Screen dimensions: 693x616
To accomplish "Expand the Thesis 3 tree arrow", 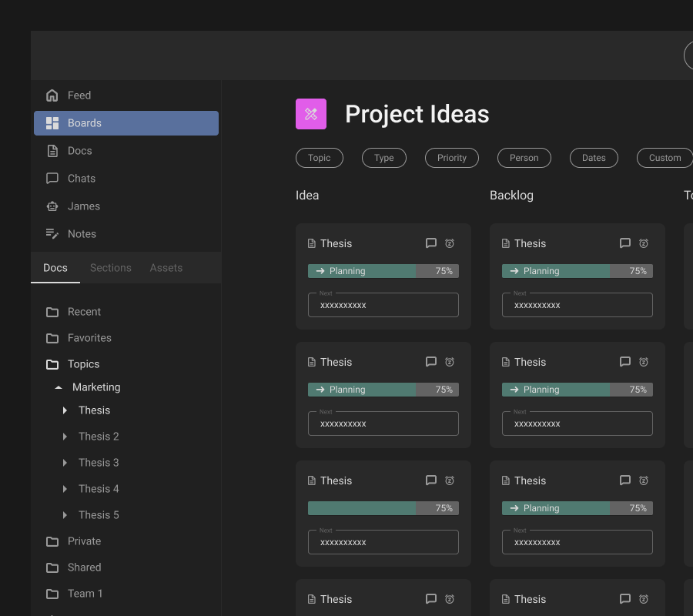I will [65, 463].
